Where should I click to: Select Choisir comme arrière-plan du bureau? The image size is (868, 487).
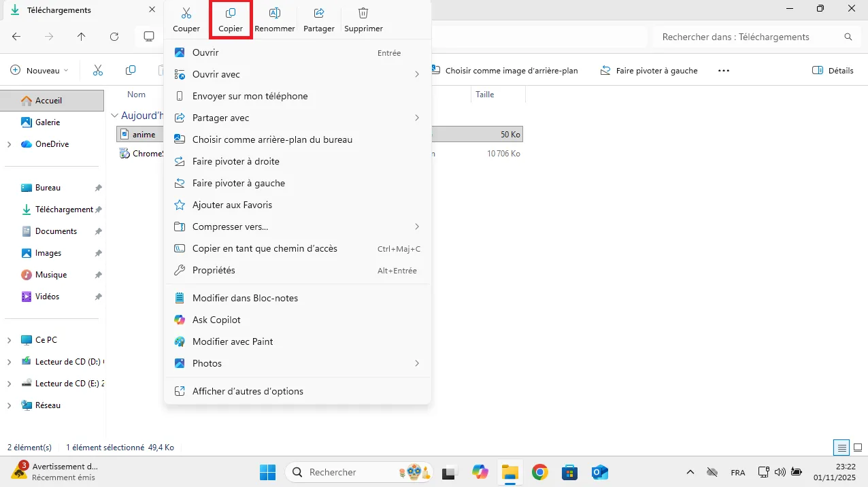(273, 139)
